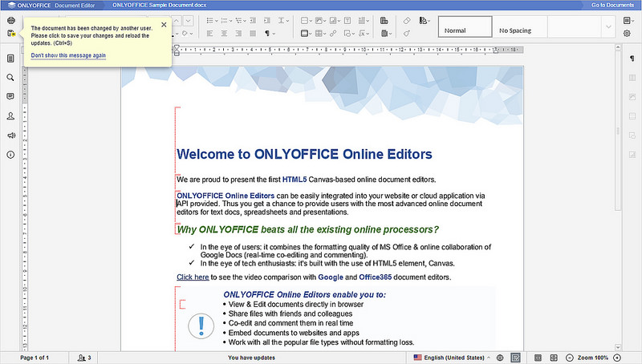Image resolution: width=642 pixels, height=364 pixels.
Task: Open the Chat panel with user icon
Action: coord(10,115)
